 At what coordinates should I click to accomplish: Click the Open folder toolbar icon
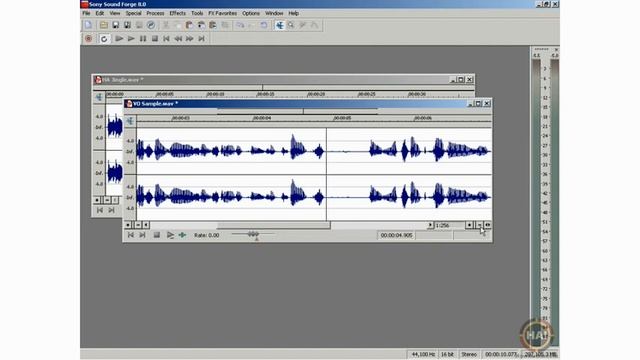click(x=104, y=25)
